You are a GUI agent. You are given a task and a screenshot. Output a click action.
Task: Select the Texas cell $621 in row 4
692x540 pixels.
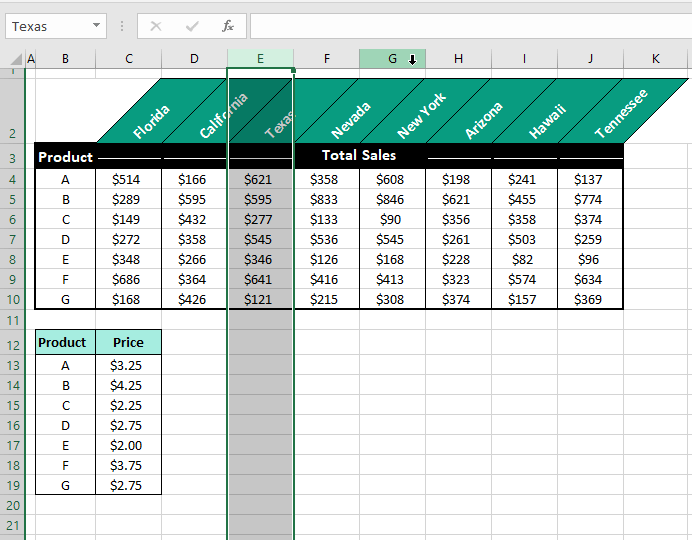pos(260,180)
